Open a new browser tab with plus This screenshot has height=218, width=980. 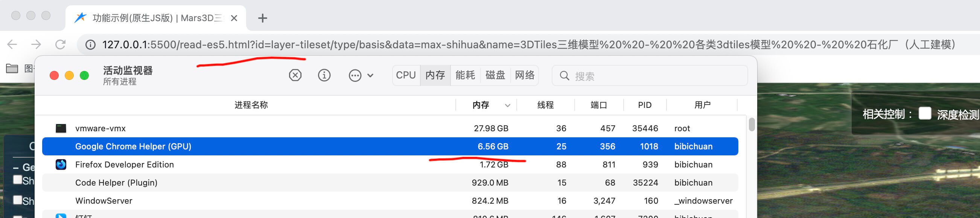coord(263,18)
